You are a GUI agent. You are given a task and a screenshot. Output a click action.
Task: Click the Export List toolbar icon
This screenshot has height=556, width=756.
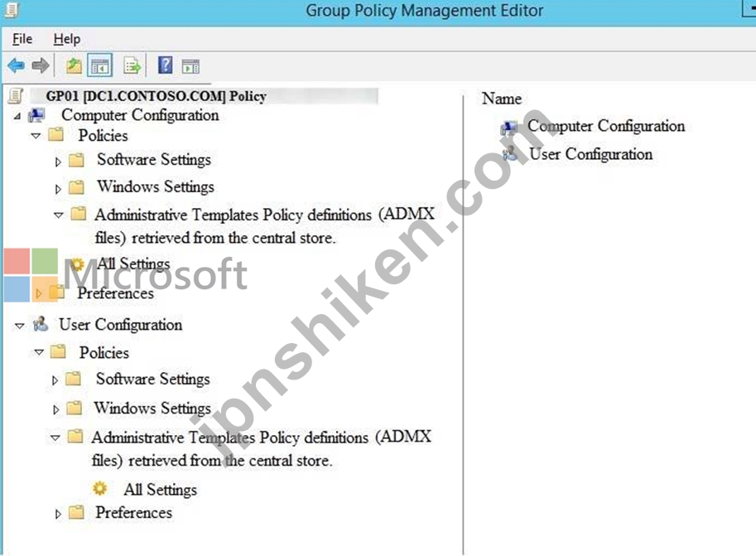[132, 65]
